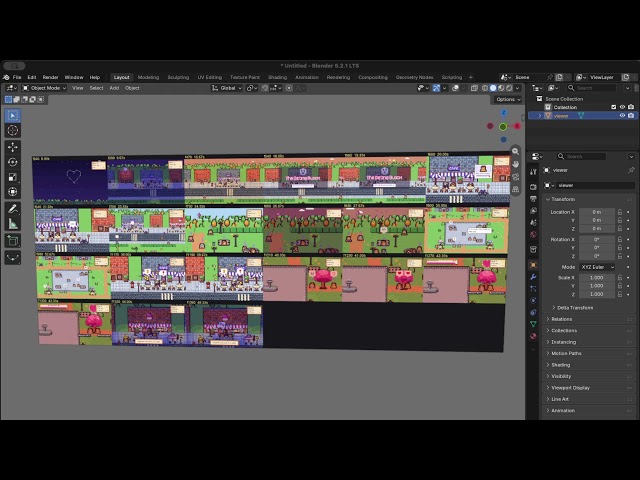Image resolution: width=640 pixels, height=480 pixels.
Task: Toggle X-ray display in viewport header
Action: (474, 88)
